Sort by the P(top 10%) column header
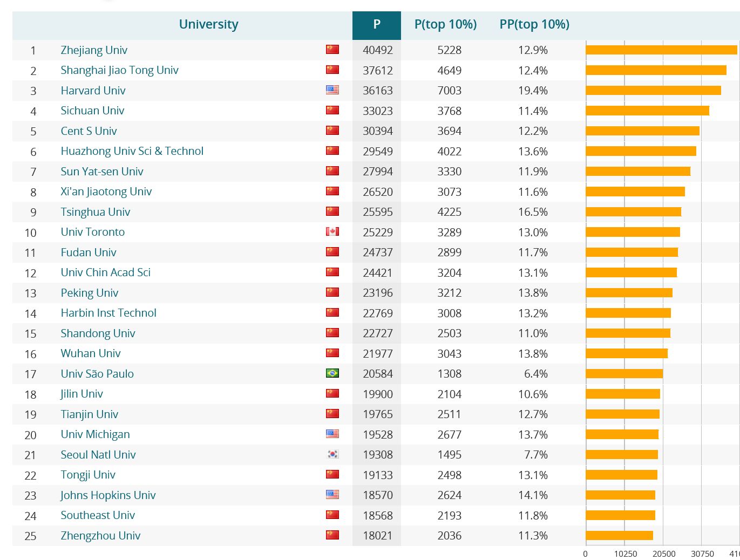740x560 pixels. click(x=445, y=24)
